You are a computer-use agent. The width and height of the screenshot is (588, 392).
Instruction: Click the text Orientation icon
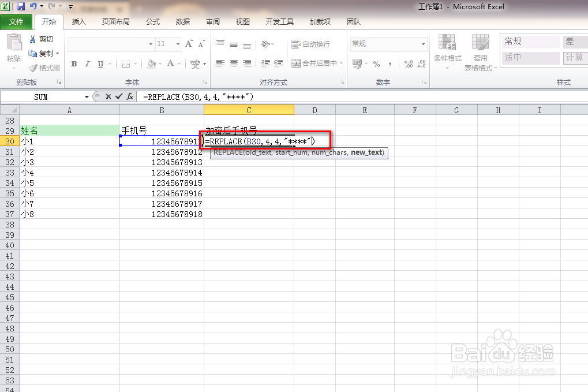[x=266, y=44]
